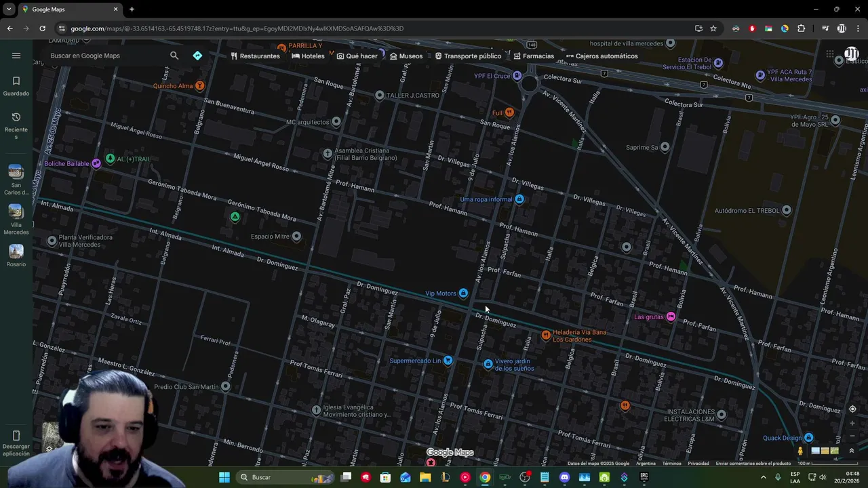Open the Windows Start menu
The width and height of the screenshot is (868, 488).
tap(224, 477)
